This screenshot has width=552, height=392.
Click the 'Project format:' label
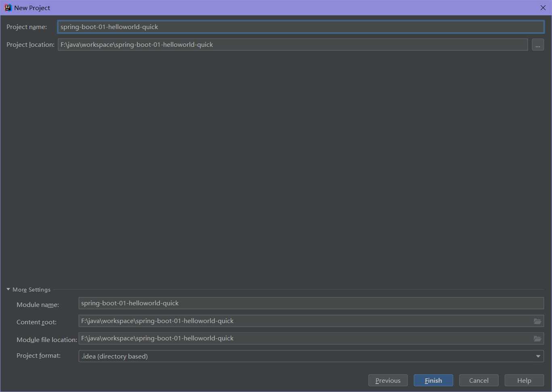coord(38,356)
